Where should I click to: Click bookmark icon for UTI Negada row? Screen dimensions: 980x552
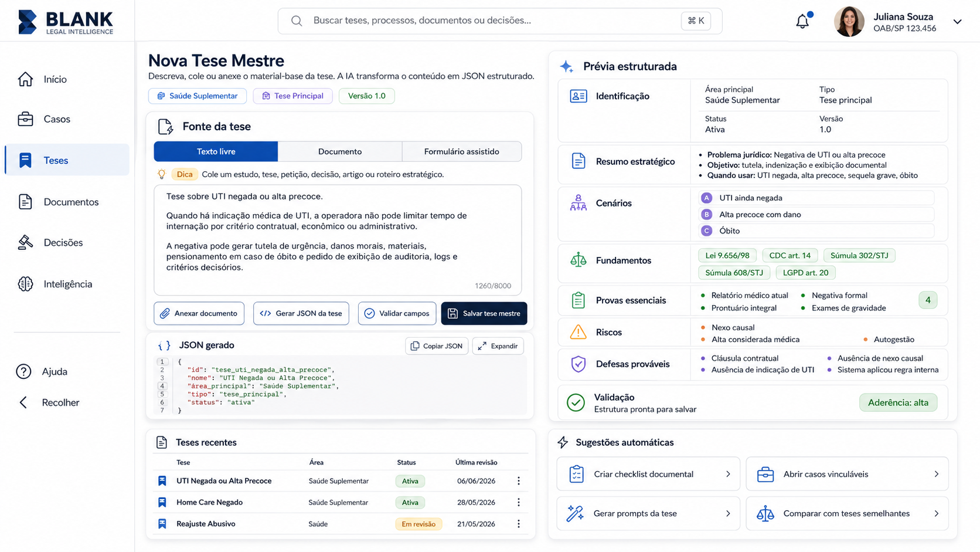162,481
